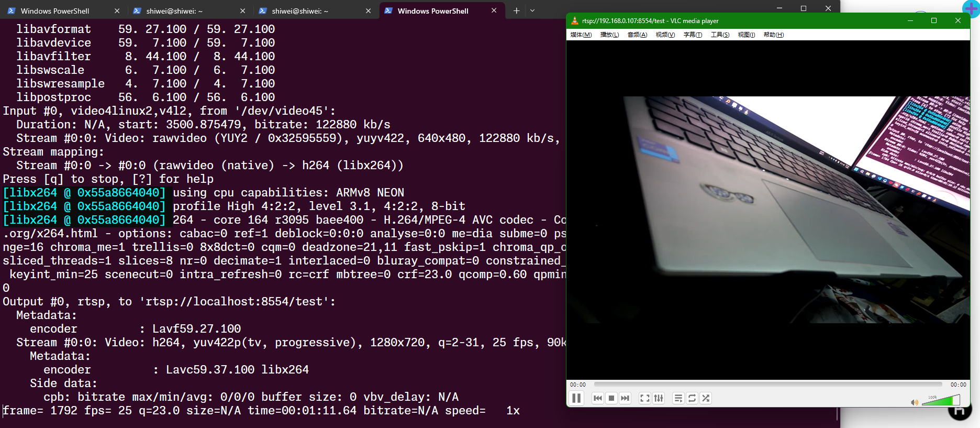This screenshot has height=428, width=980.
Task: Skip to next media in VLC
Action: pos(625,398)
